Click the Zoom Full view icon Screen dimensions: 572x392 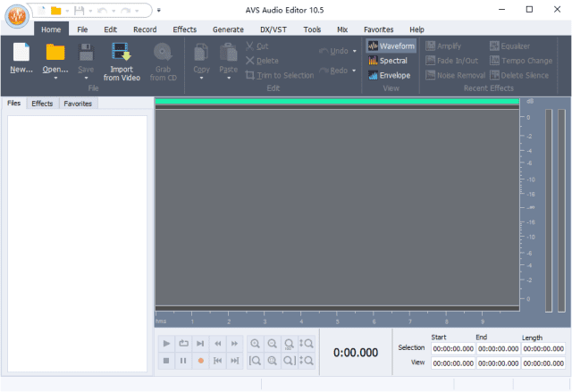[272, 361]
